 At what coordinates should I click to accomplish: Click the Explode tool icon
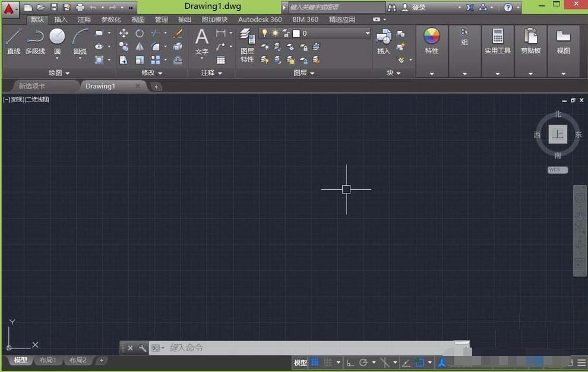tap(178, 46)
